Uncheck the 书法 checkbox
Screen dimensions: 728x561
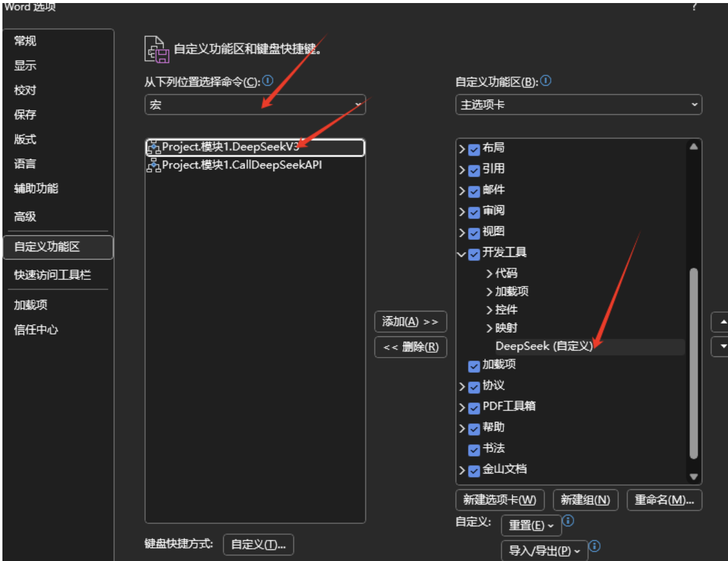tap(475, 449)
